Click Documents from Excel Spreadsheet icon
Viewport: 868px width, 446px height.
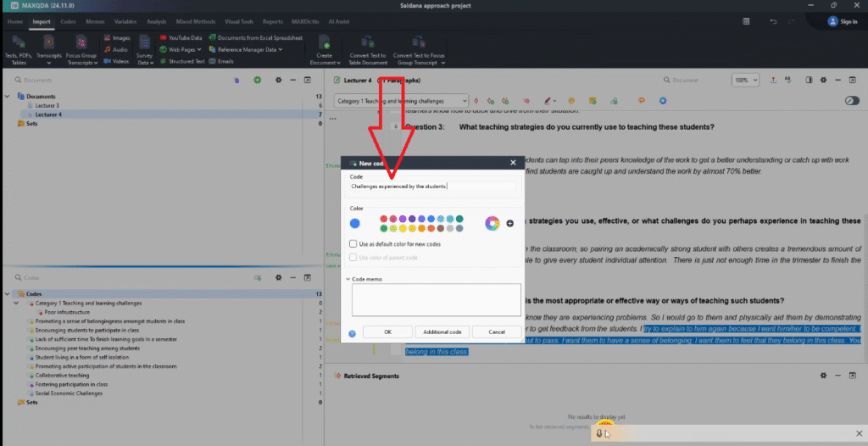[212, 37]
